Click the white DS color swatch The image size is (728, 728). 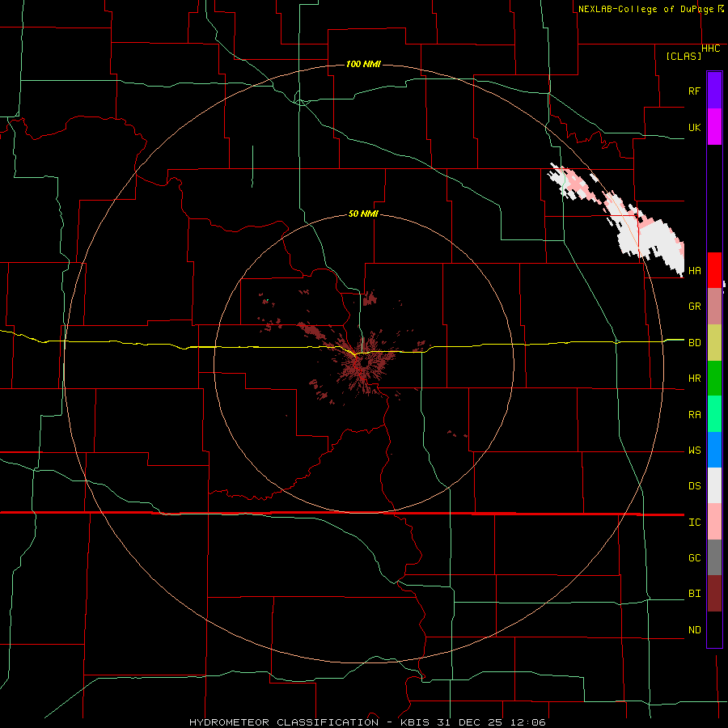[714, 485]
